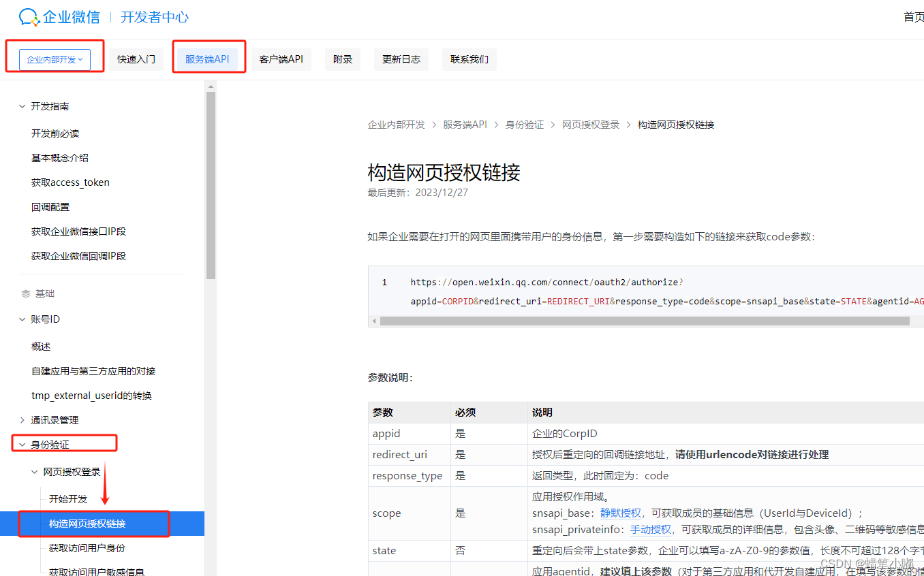This screenshot has height=576, width=924.
Task: Click the 构造网页授权链接 page heading
Action: 444,172
